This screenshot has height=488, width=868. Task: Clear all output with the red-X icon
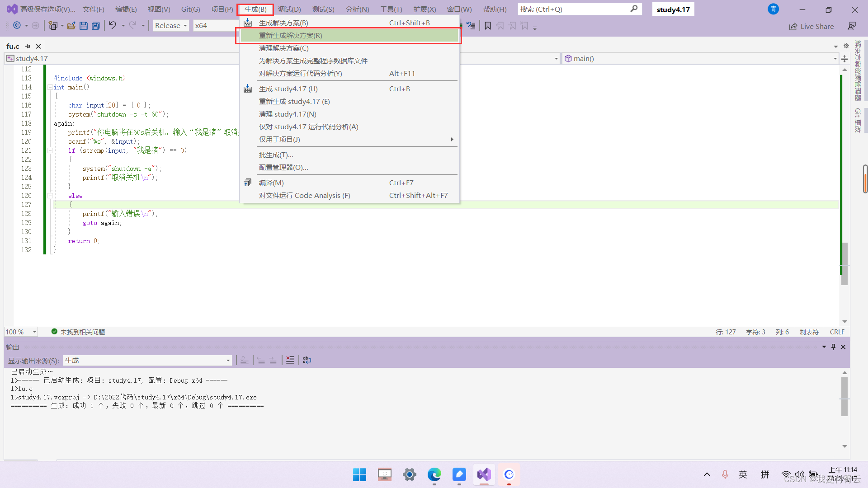point(290,360)
